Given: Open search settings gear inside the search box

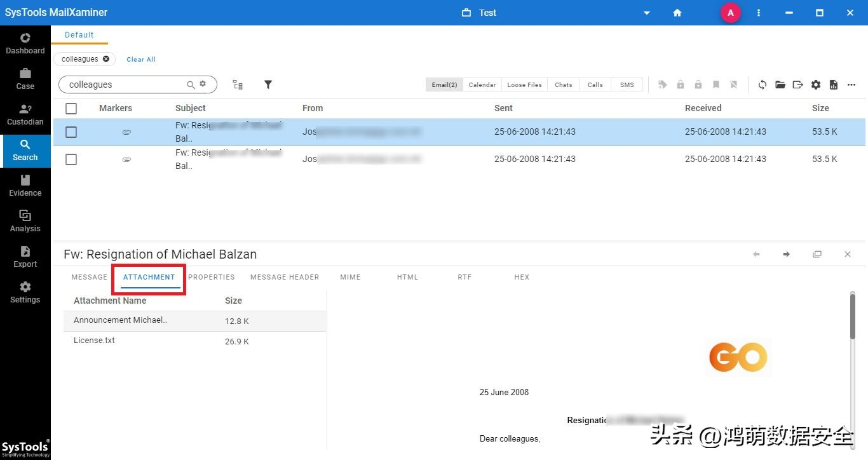Looking at the screenshot, I should tap(203, 84).
